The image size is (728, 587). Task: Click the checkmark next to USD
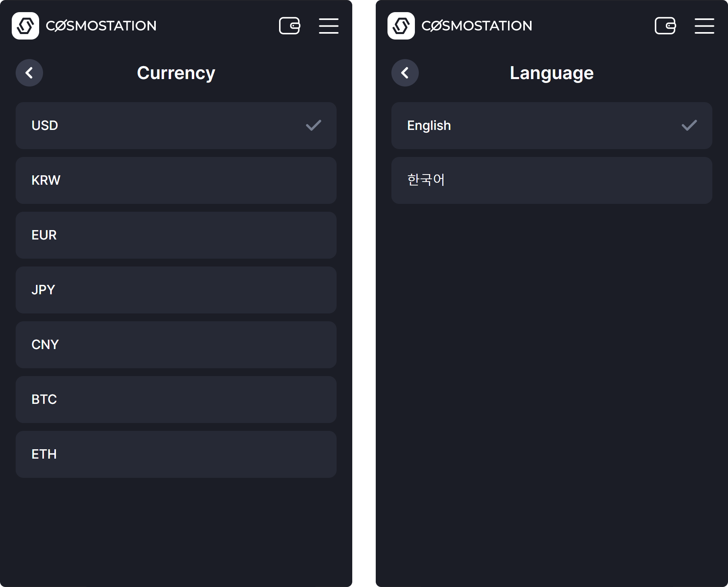314,125
